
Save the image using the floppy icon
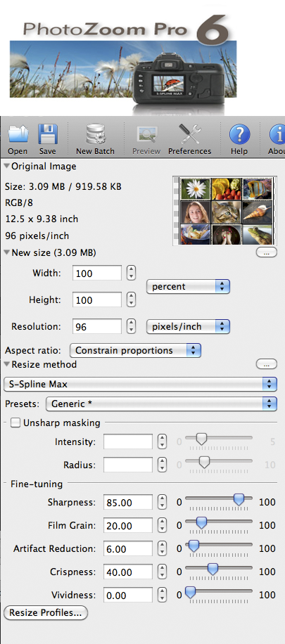pyautogui.click(x=48, y=135)
